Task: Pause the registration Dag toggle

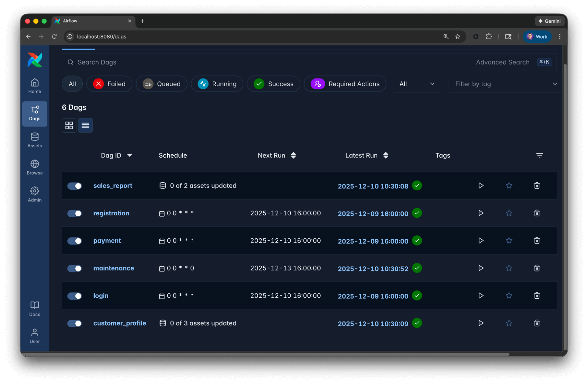Action: tap(74, 213)
